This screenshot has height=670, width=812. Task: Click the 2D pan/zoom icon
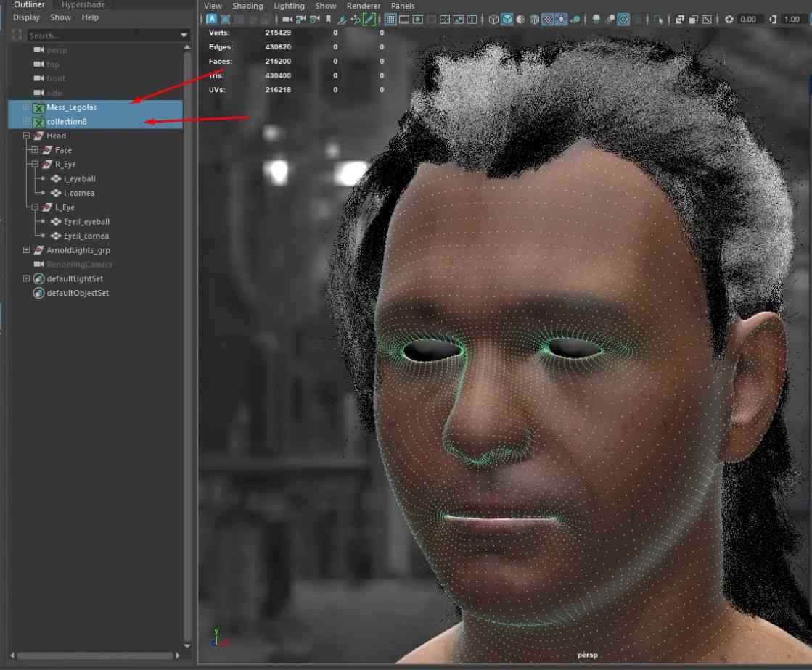pyautogui.click(x=356, y=19)
